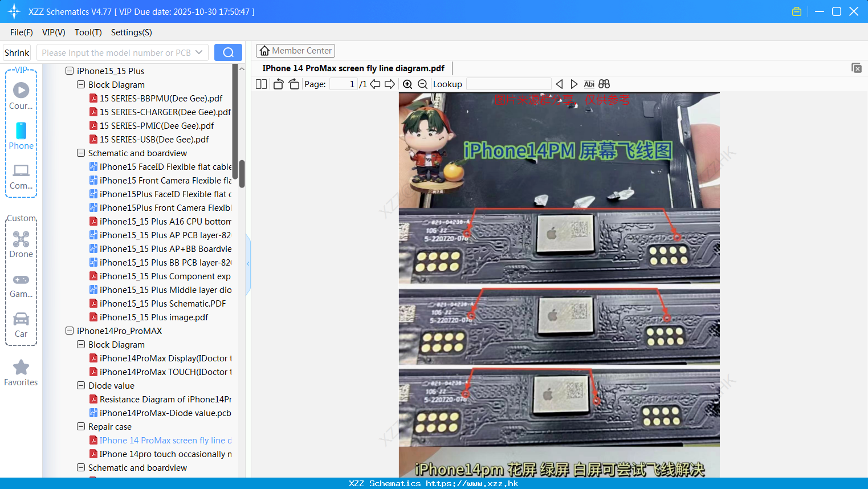This screenshot has height=489, width=868.
Task: Open the Drone category icon
Action: pos(21,244)
